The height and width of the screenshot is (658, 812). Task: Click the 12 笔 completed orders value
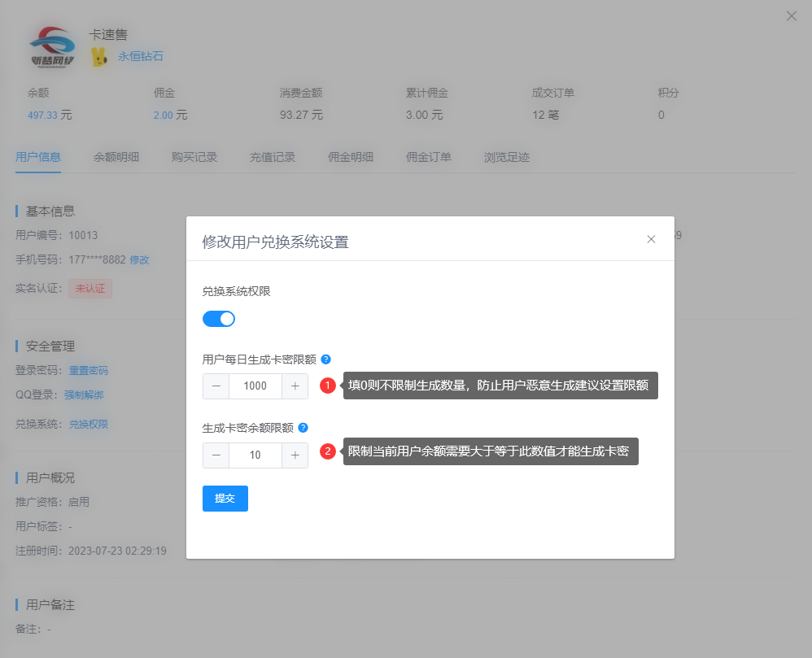pyautogui.click(x=546, y=115)
